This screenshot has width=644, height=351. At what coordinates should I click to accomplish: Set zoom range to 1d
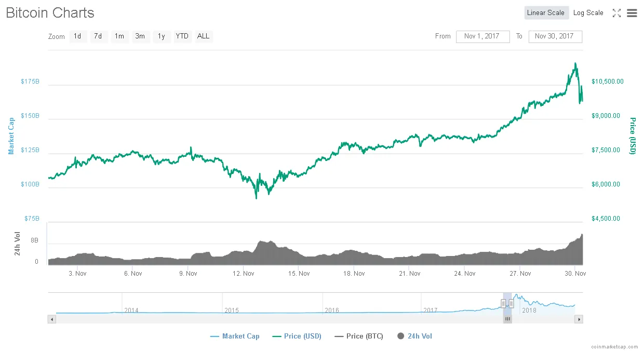pyautogui.click(x=77, y=36)
